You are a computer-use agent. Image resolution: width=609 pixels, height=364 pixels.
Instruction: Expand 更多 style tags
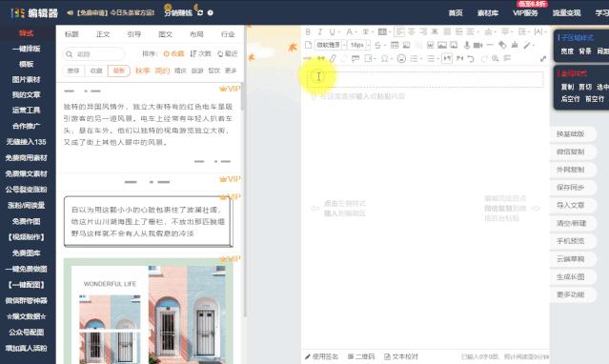click(231, 71)
